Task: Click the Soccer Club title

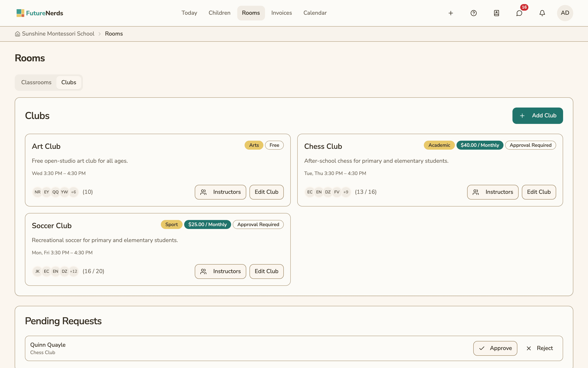Action: pyautogui.click(x=52, y=226)
